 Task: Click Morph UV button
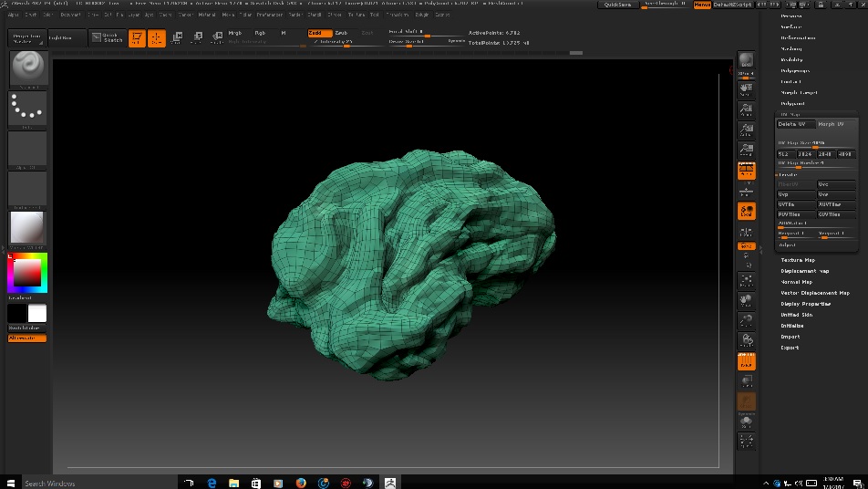(x=836, y=124)
